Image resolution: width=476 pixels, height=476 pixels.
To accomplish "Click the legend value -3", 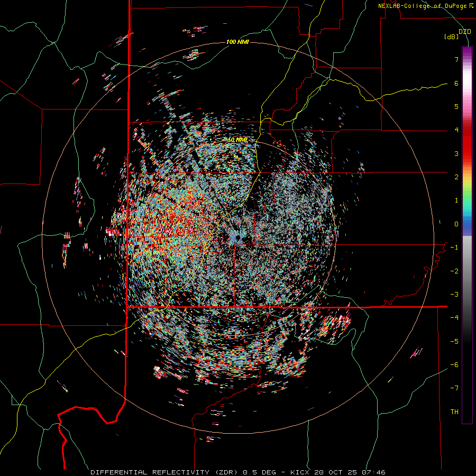I will [x=454, y=295].
